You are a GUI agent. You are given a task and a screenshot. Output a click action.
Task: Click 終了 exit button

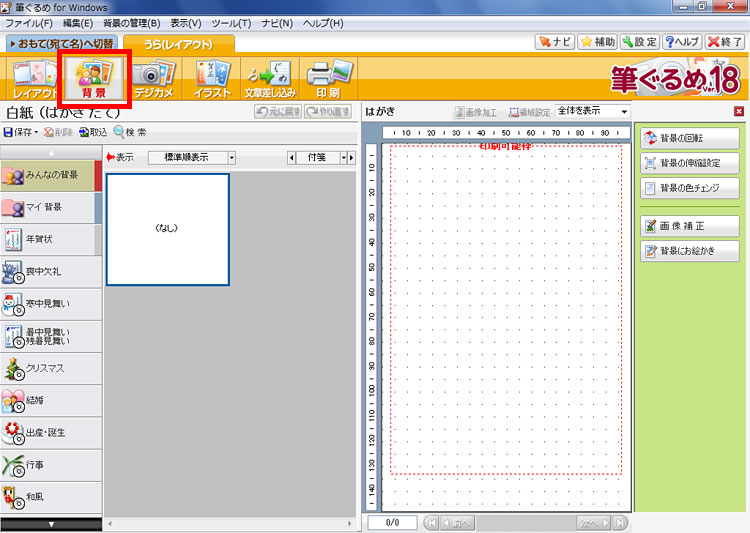click(x=725, y=42)
